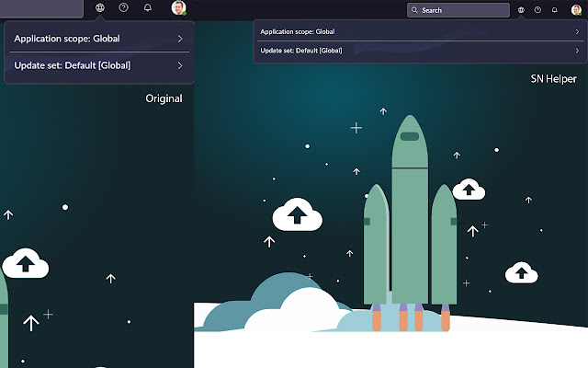The image size is (588, 368).
Task: Open notifications bell in Original header
Action: pyautogui.click(x=148, y=7)
